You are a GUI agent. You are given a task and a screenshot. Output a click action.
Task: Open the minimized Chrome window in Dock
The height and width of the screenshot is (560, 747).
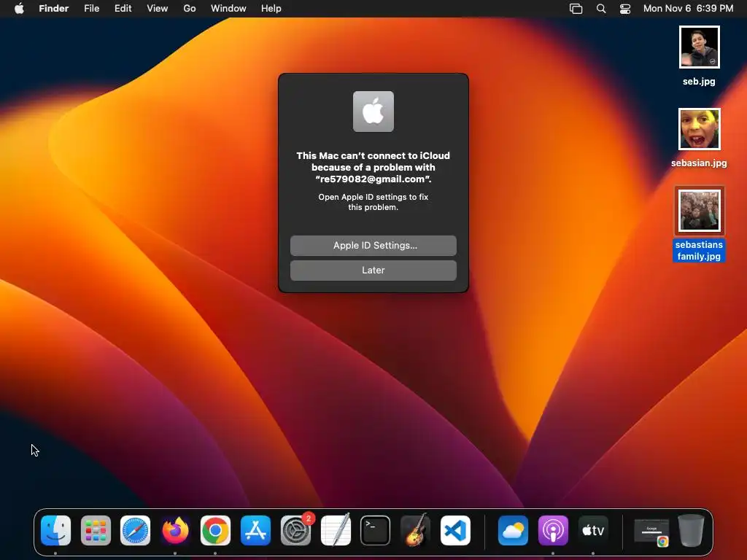651,532
